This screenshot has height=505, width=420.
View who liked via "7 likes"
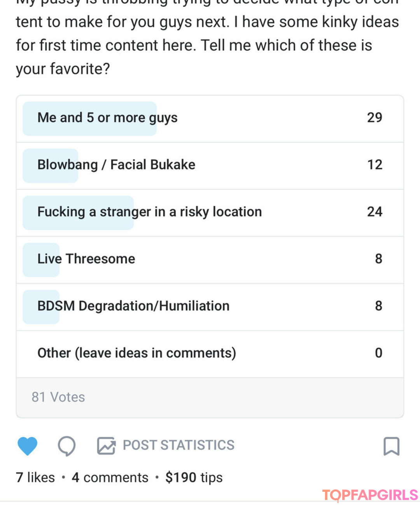[35, 477]
